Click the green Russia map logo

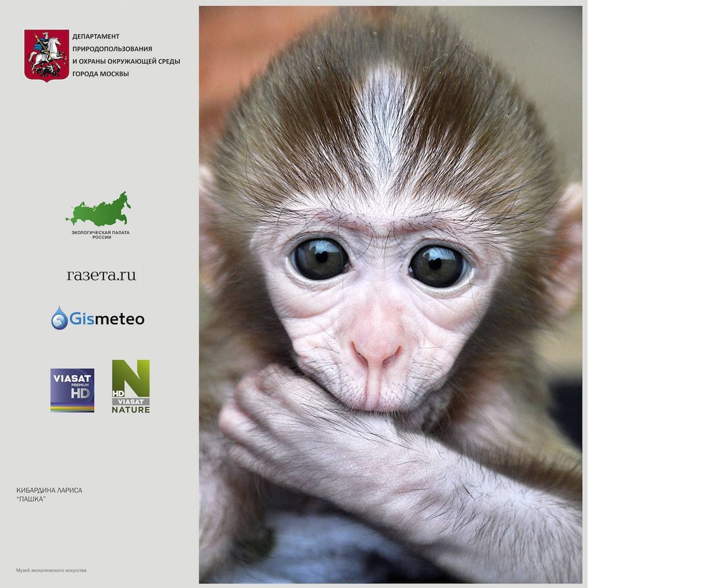point(98,209)
